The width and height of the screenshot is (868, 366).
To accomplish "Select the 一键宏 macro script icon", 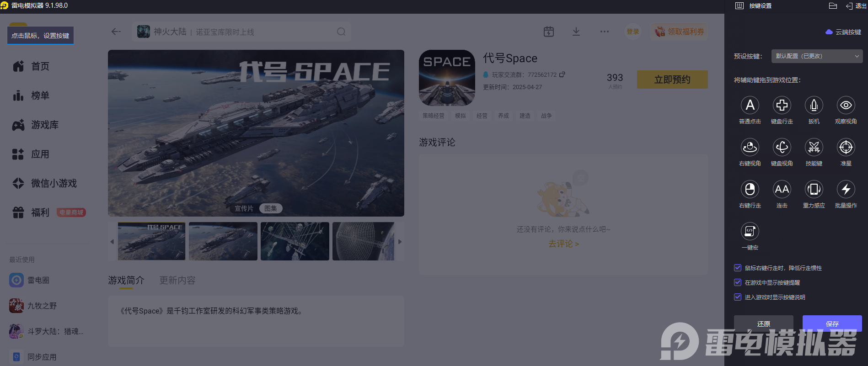I will [750, 232].
